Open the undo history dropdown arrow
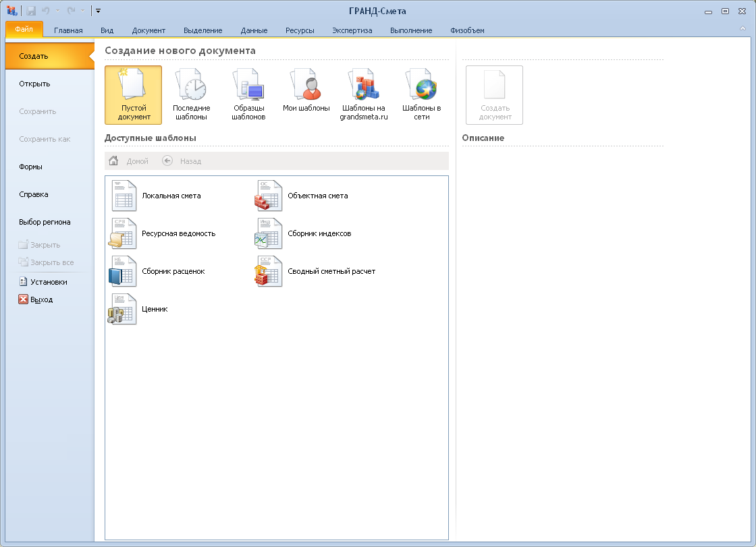The width and height of the screenshot is (756, 547). tap(58, 11)
